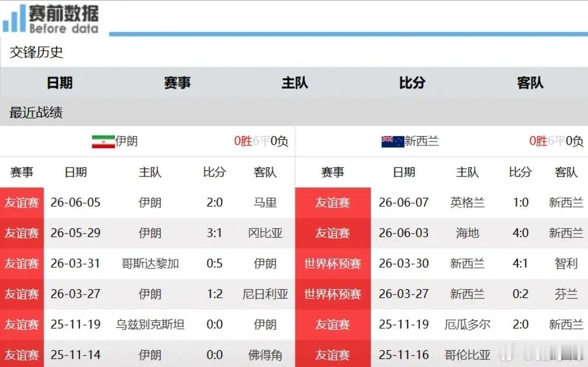Click the 4:1 score against 智利
588x367 pixels.
tap(520, 263)
